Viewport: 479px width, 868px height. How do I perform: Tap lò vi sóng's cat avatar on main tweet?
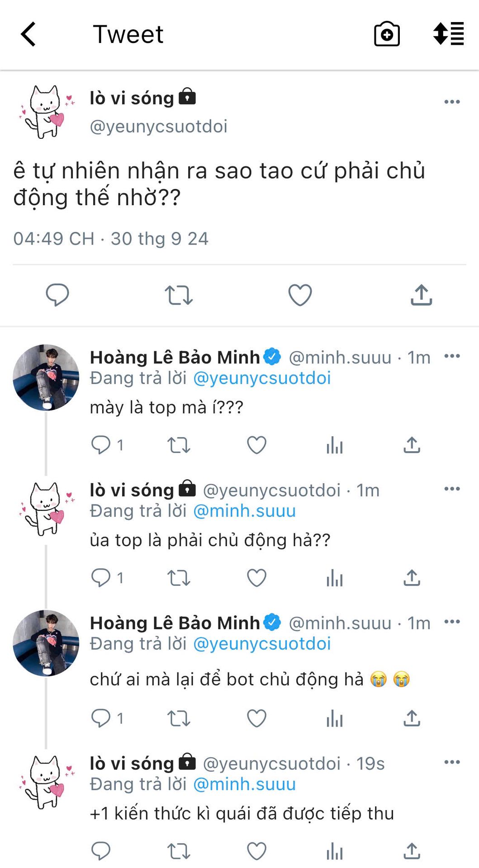(46, 112)
